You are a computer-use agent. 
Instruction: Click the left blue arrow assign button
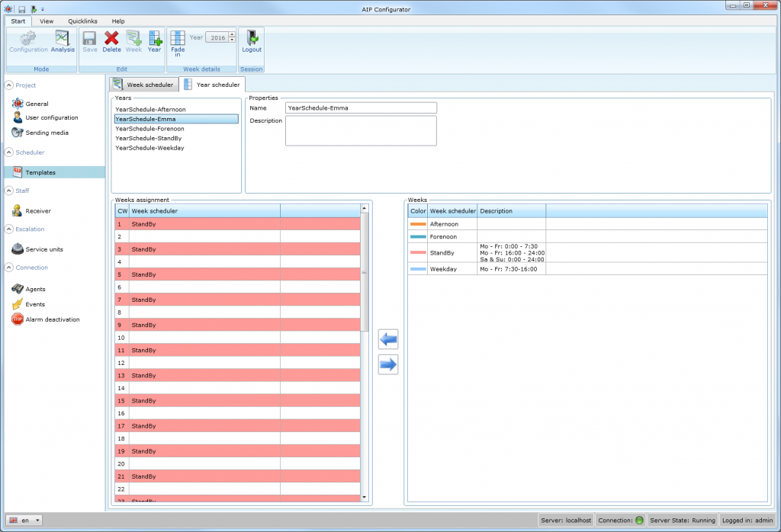pos(388,340)
